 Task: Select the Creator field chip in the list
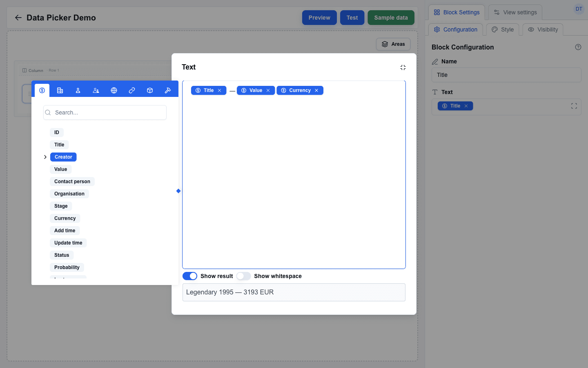coord(63,157)
